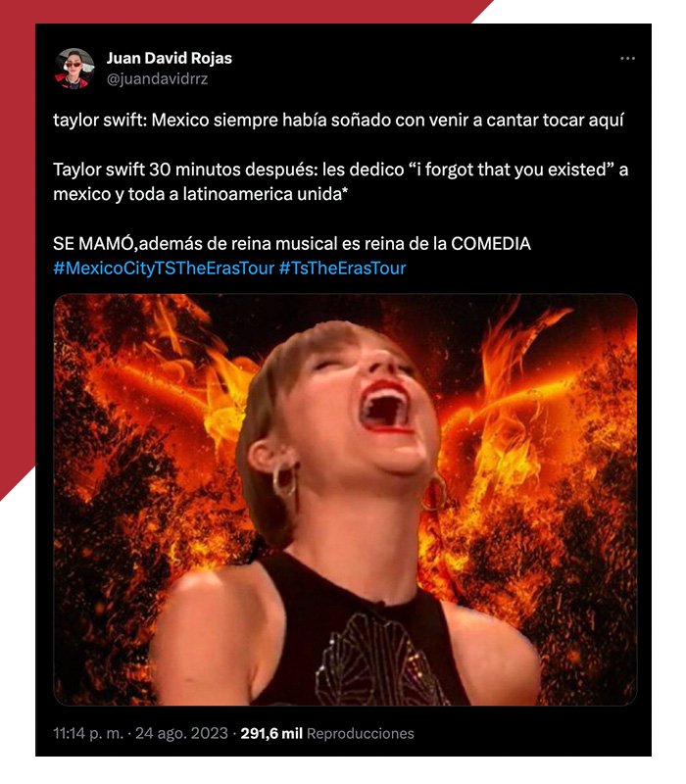
Task: View the 291,6 mil Reproducciones count
Action: pyautogui.click(x=327, y=733)
